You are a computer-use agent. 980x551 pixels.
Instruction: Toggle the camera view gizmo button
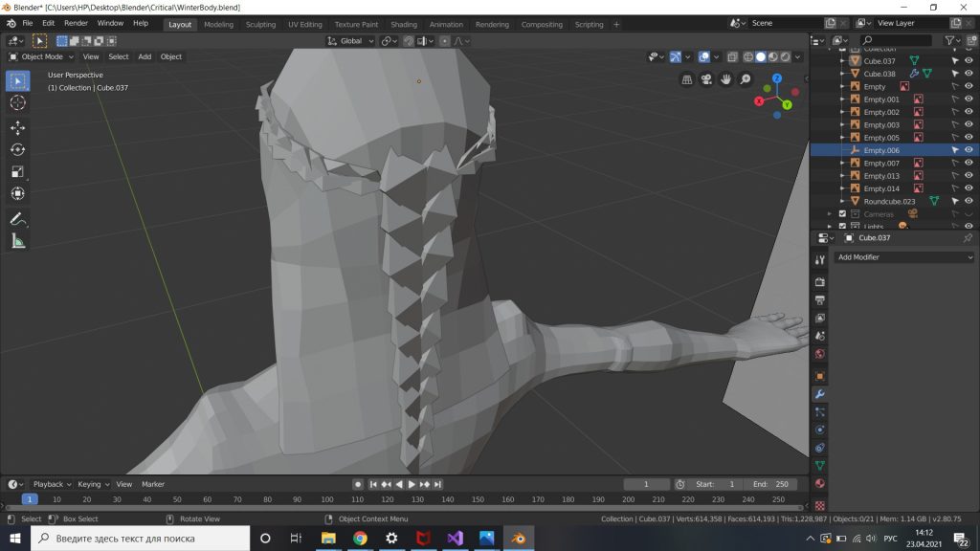(x=706, y=80)
